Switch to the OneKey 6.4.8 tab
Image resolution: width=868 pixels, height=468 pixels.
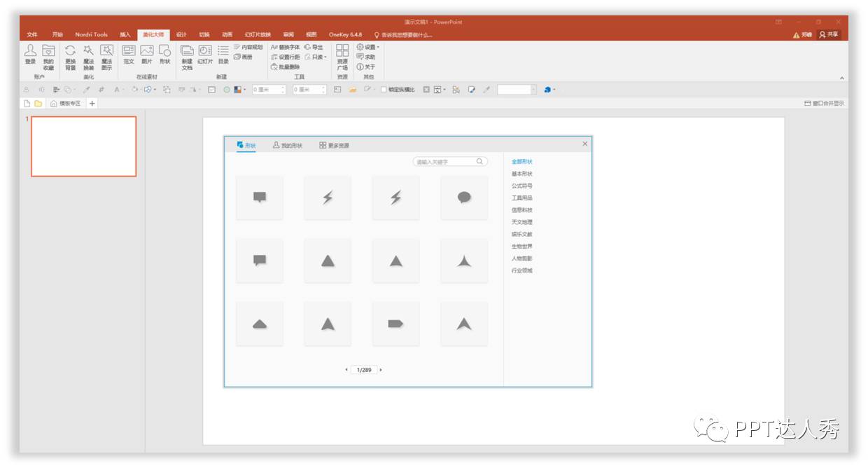click(346, 34)
